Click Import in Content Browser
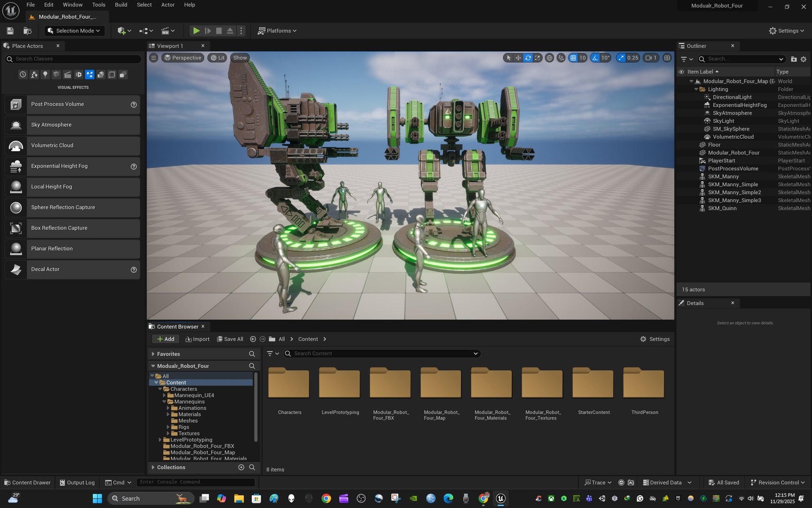This screenshot has width=812, height=508. [x=197, y=339]
